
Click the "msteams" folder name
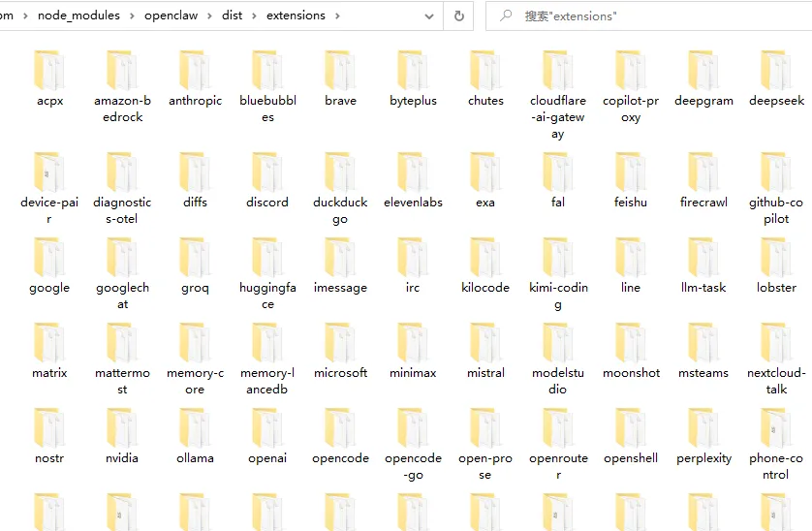[703, 373]
